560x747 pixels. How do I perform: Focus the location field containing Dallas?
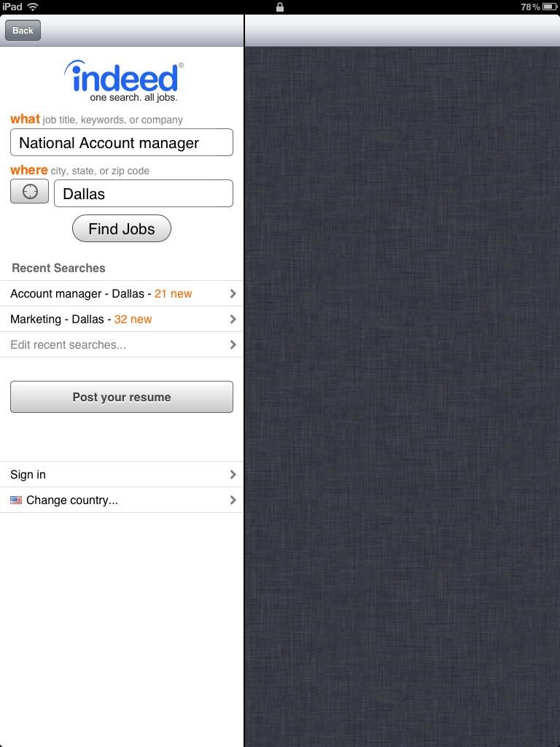coord(144,193)
